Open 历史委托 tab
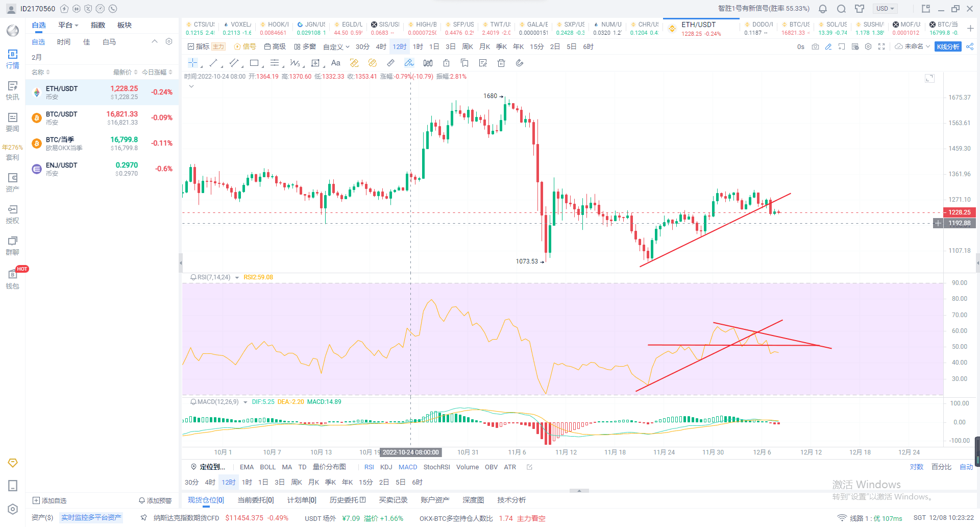This screenshot has height=527, width=980. point(348,500)
